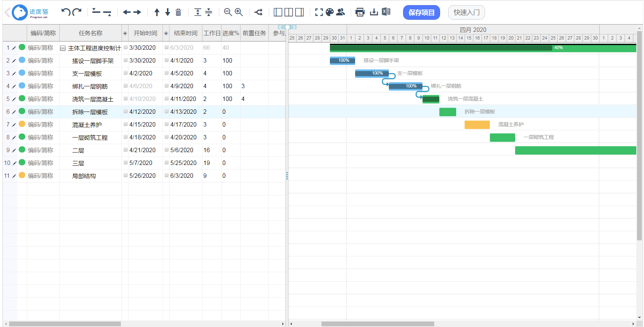This screenshot has height=327, width=644.
Task: Click the blue status dot on row 3
Action: [x=22, y=73]
